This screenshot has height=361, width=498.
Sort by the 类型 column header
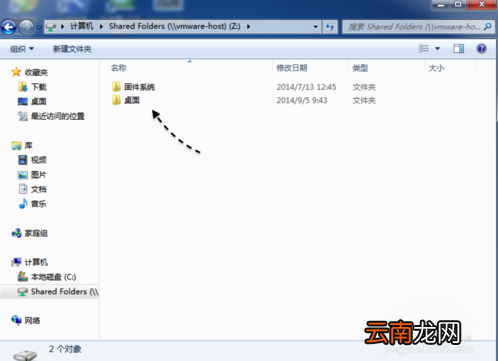coord(360,68)
